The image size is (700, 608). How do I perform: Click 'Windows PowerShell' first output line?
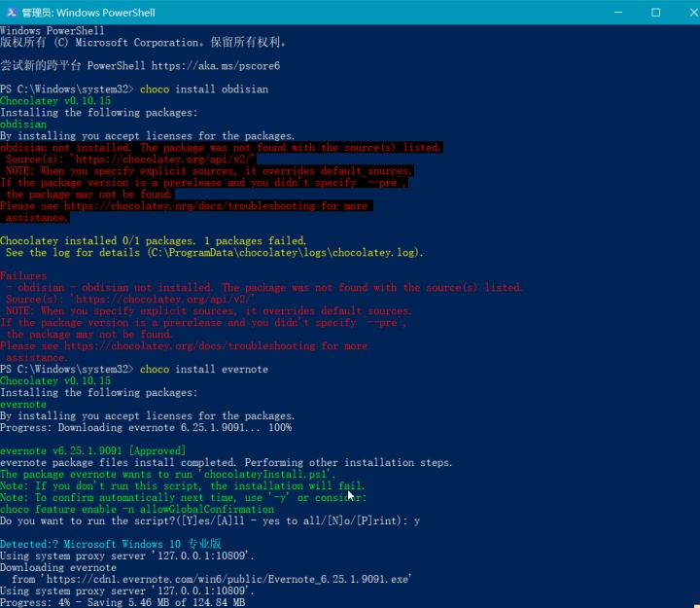pyautogui.click(x=52, y=30)
